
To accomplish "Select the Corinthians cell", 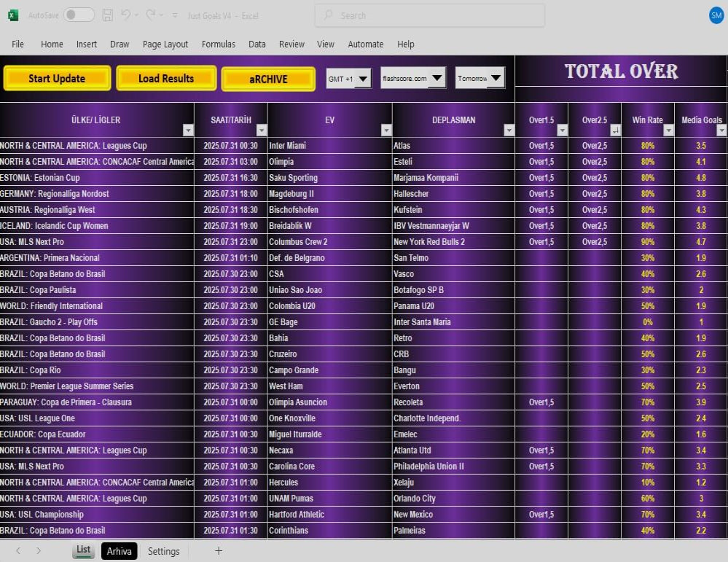I will [329, 530].
